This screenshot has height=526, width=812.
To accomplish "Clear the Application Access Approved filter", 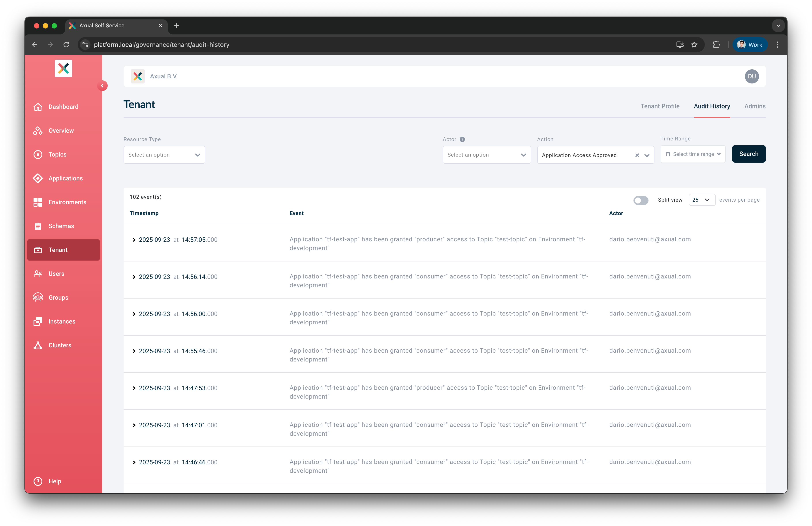I will [637, 155].
